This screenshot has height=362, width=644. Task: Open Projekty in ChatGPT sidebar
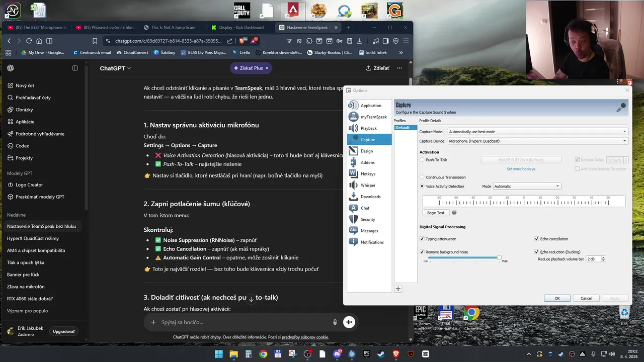(x=42, y=158)
